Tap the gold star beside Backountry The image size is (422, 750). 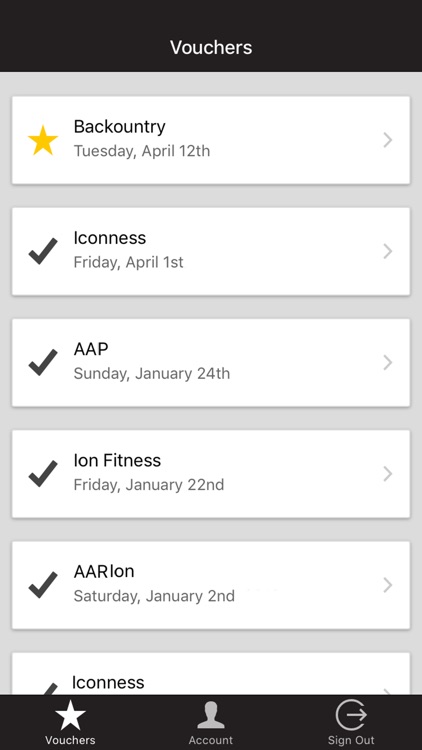coord(43,140)
